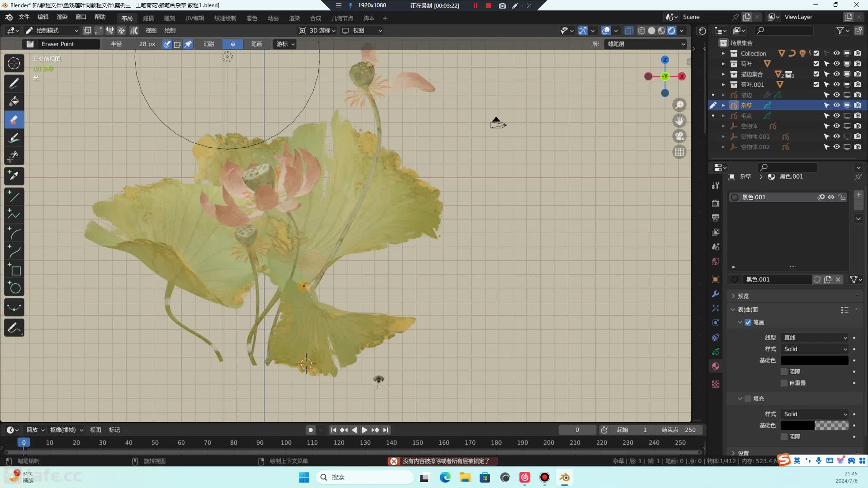Select the Line primitive tool
The image size is (868, 488).
14,196
